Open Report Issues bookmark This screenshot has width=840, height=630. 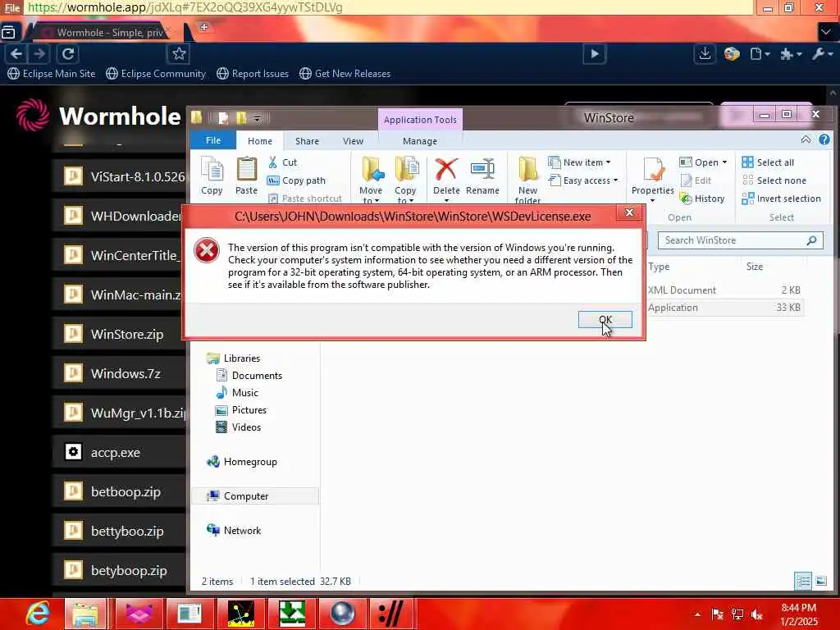pos(253,73)
